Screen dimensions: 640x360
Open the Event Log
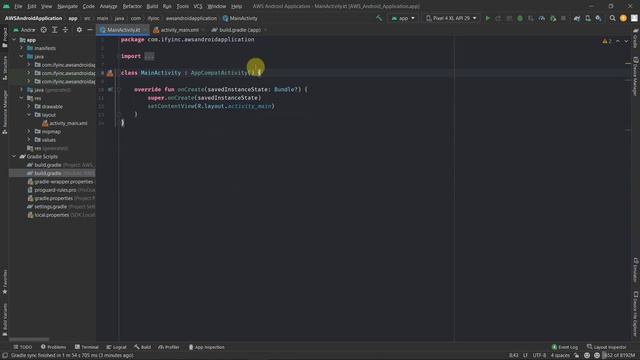pos(565,347)
